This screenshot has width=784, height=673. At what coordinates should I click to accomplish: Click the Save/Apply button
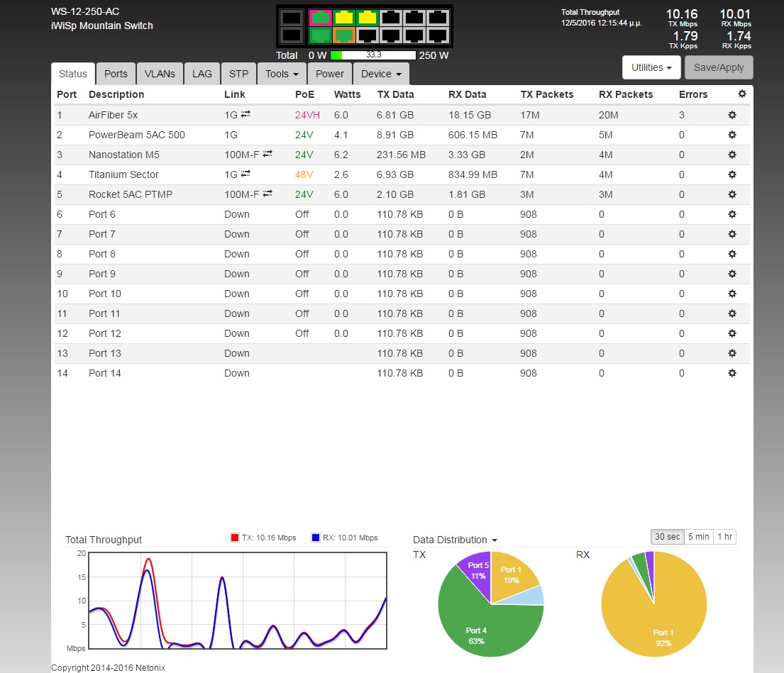718,67
